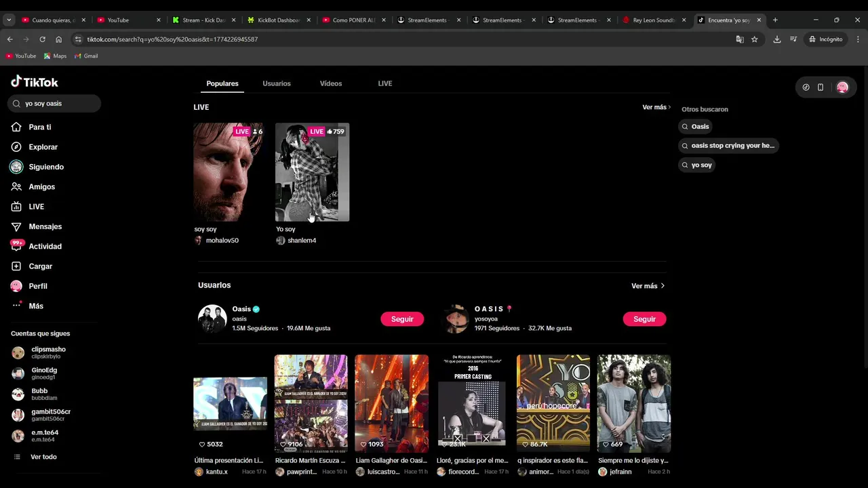Select suggested search 'yo soy'
This screenshot has width=868, height=488.
tap(697, 165)
